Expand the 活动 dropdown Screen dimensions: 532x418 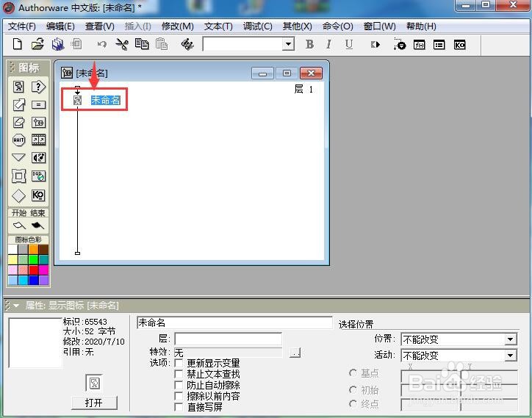(510, 356)
